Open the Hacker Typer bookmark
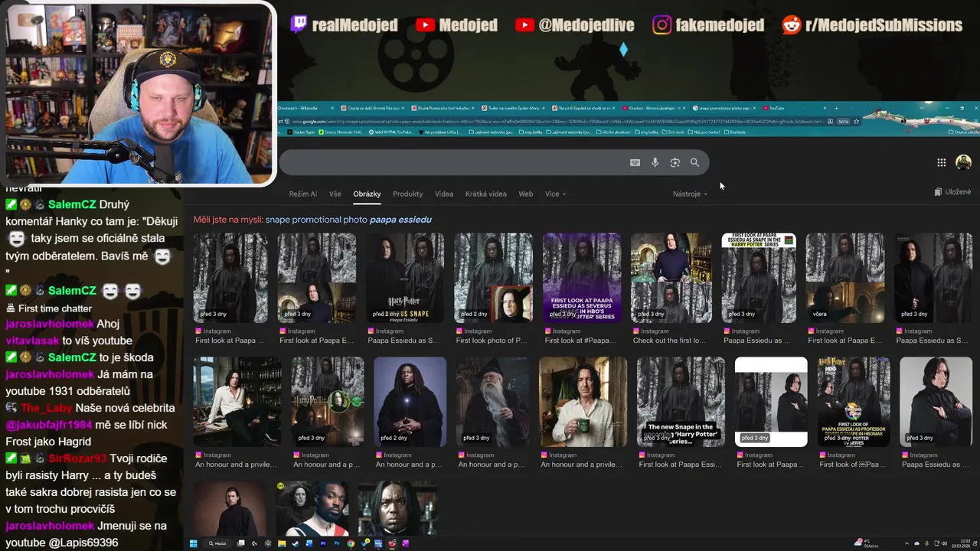 (301, 132)
